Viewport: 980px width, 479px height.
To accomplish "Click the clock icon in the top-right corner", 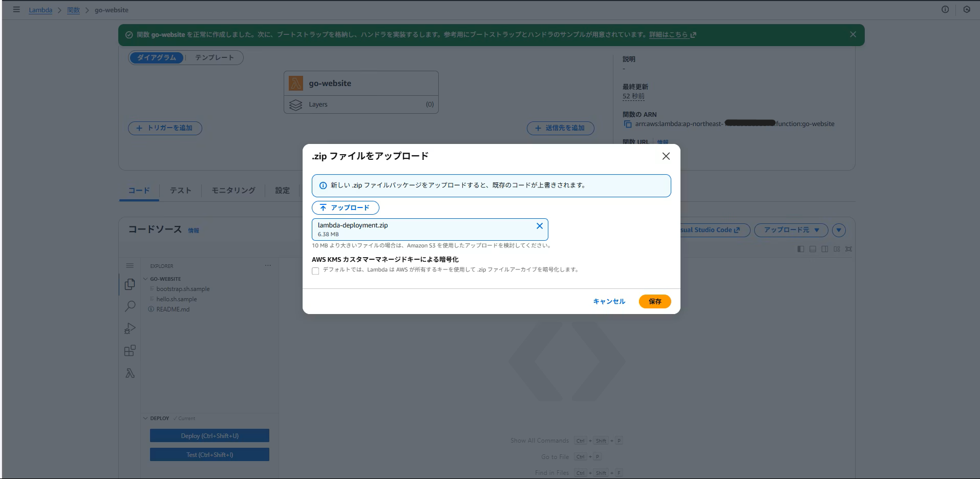I will [967, 10].
